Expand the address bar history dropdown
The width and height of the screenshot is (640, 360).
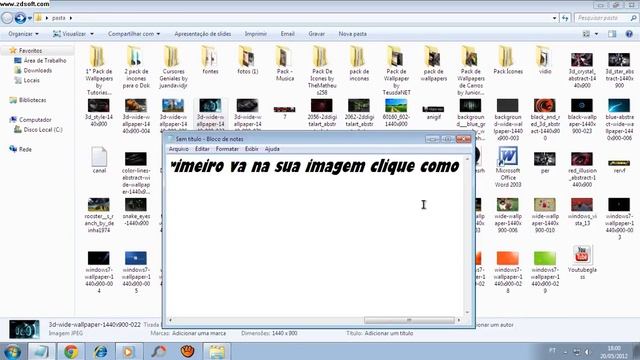point(554,18)
